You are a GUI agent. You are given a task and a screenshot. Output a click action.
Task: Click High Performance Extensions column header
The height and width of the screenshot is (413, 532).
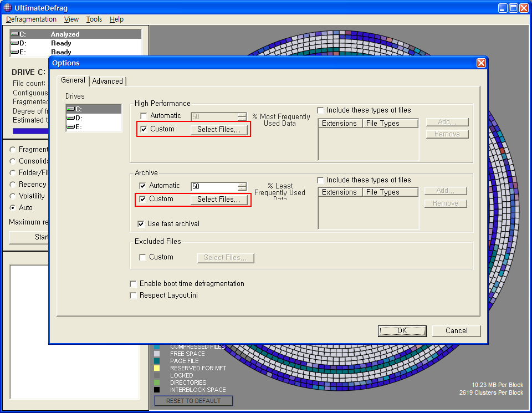coord(340,124)
